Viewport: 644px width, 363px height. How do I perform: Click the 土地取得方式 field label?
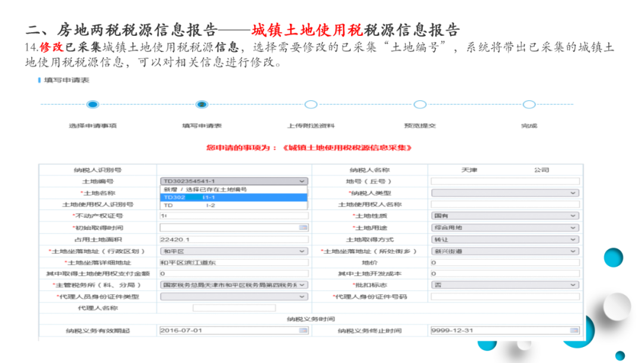tap(370, 239)
